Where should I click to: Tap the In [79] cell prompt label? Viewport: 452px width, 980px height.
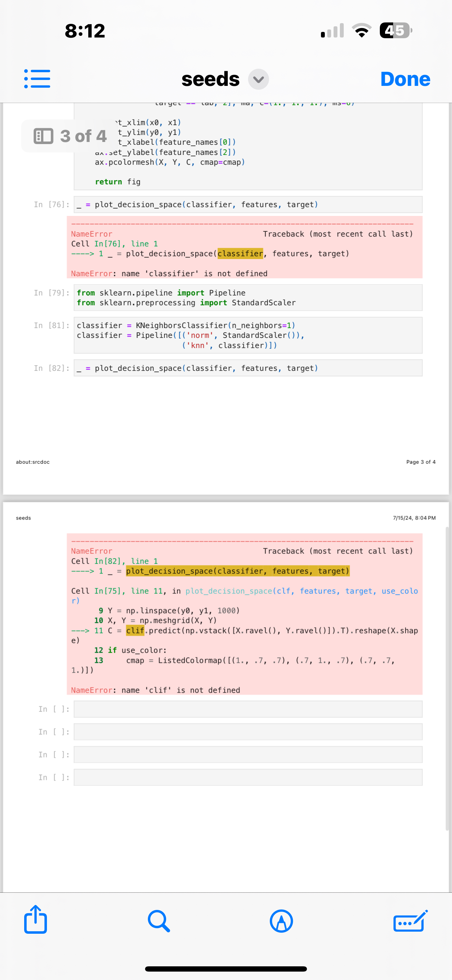(52, 293)
